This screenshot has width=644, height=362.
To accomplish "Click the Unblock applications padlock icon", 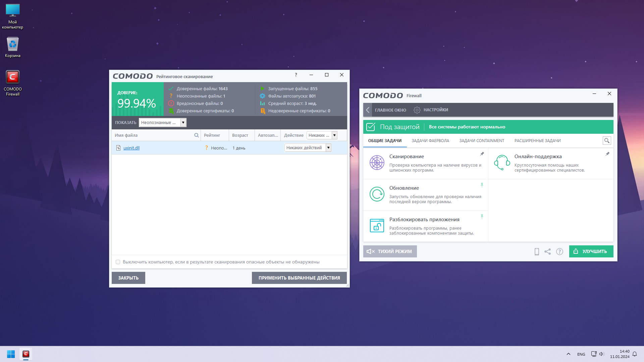I will point(377,226).
